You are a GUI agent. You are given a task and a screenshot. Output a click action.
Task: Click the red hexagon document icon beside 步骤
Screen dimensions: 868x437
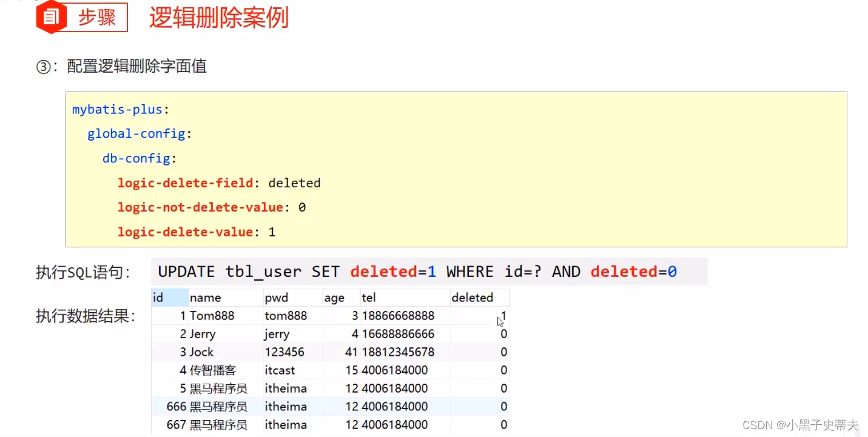pyautogui.click(x=52, y=17)
